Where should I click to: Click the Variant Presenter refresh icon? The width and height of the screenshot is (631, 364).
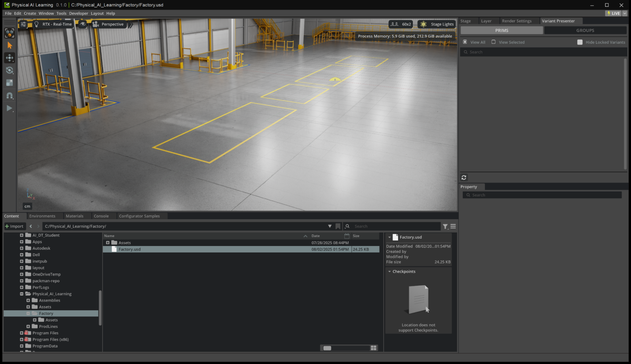[x=464, y=178]
